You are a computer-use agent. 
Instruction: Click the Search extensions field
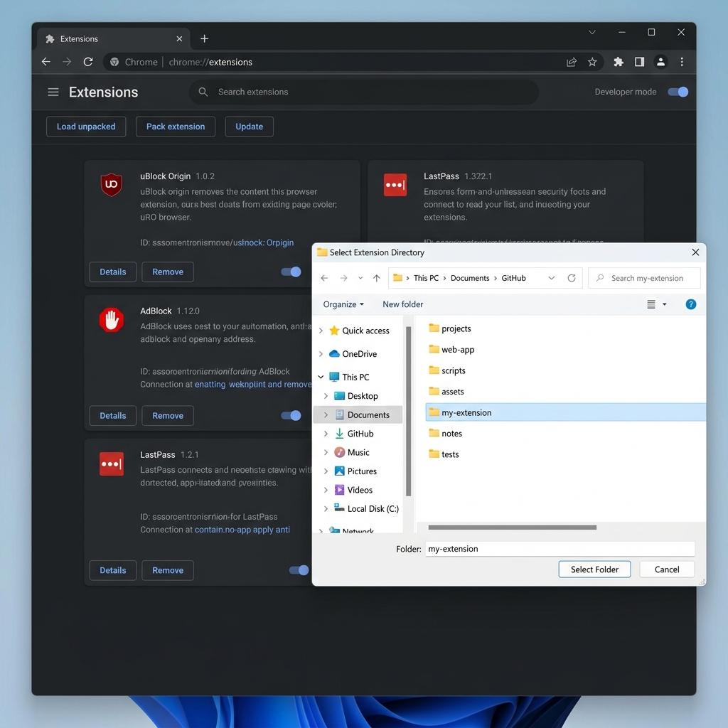pyautogui.click(x=364, y=92)
